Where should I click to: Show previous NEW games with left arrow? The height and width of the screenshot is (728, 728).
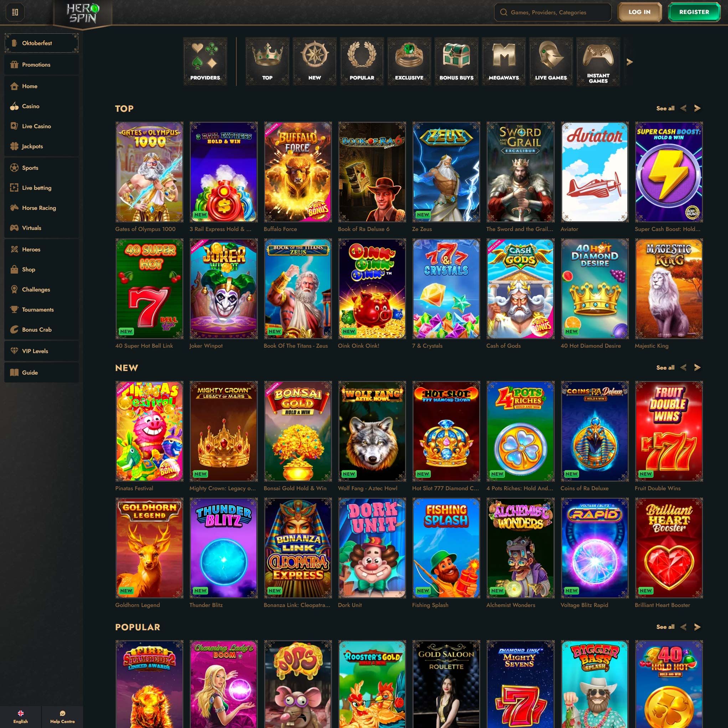tap(683, 367)
